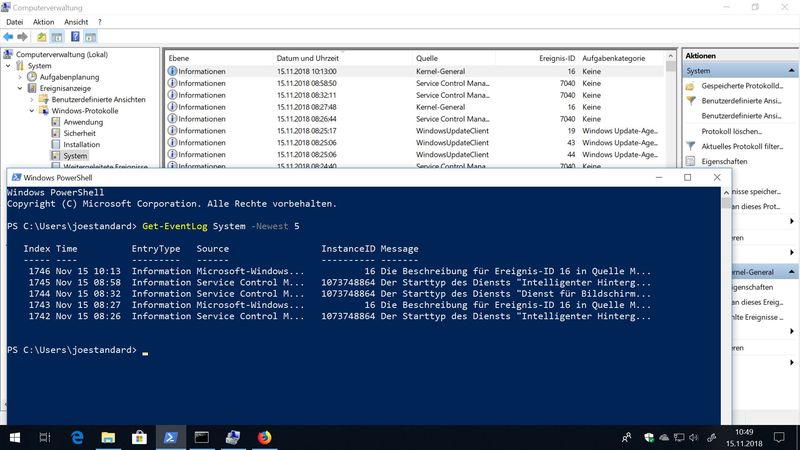The image size is (800, 450).
Task: Click Aktuelles Protokoll filtern action
Action: click(x=742, y=146)
